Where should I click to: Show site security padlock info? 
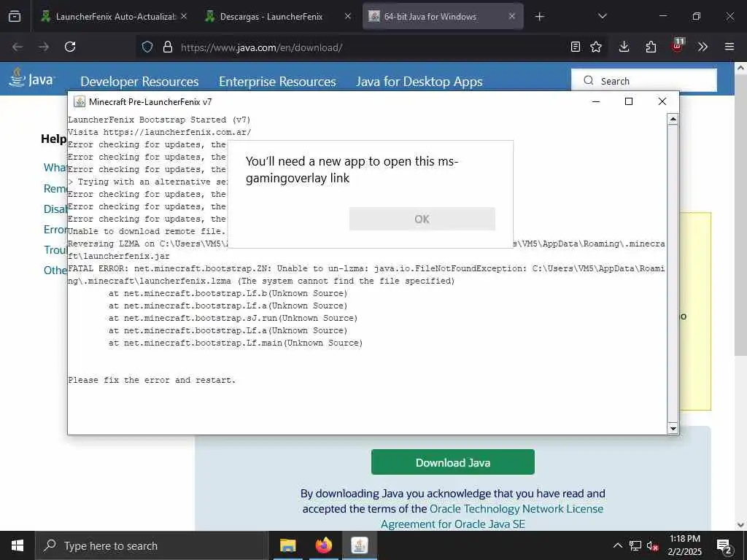tap(168, 47)
